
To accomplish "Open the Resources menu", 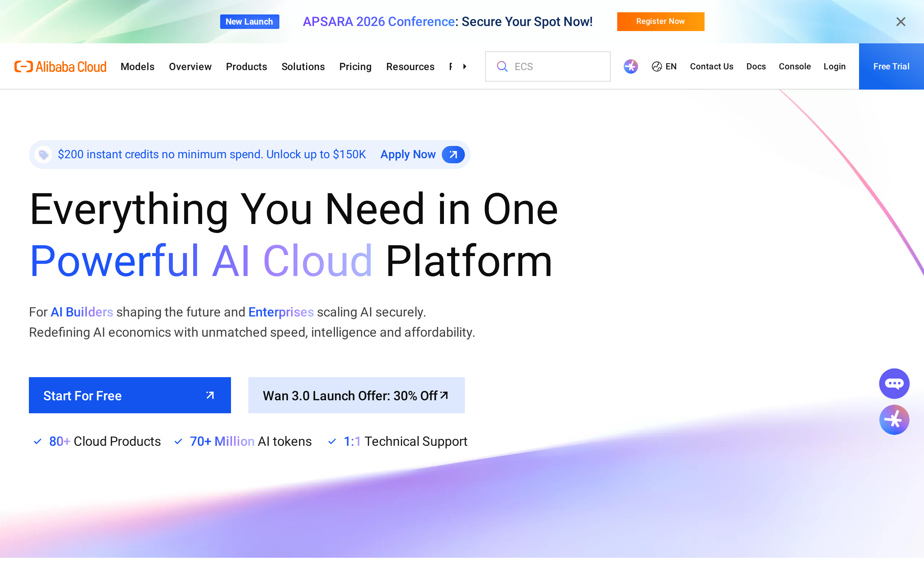I will [x=410, y=66].
